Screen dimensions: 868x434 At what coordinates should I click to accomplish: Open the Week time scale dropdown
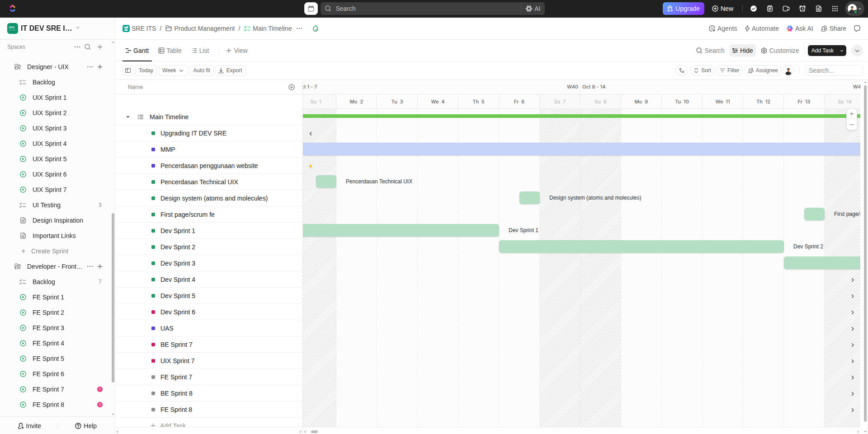[173, 70]
